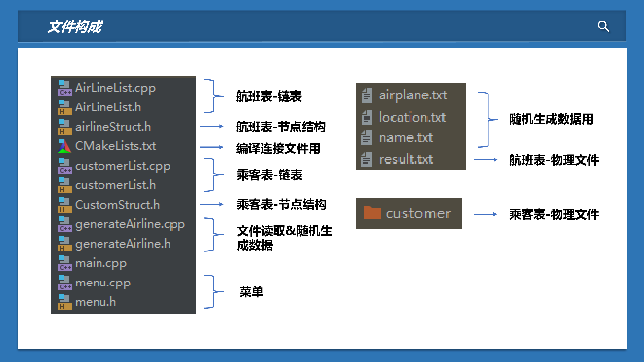This screenshot has height=362, width=644.
Task: Click the H icon beside generateAirline.h
Action: coord(65,244)
